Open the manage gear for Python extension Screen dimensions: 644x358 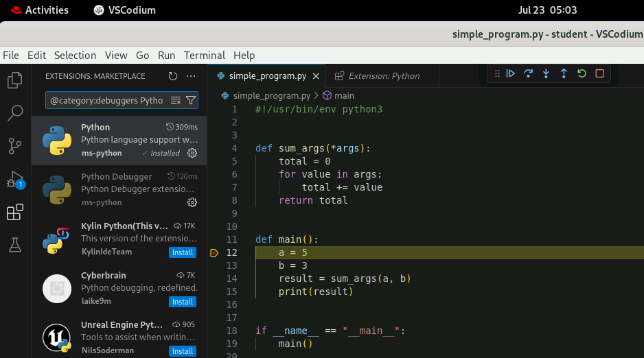coord(192,153)
